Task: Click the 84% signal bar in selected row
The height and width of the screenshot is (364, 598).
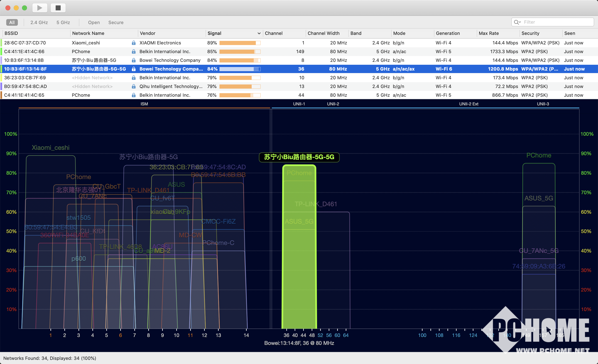Action: 240,69
